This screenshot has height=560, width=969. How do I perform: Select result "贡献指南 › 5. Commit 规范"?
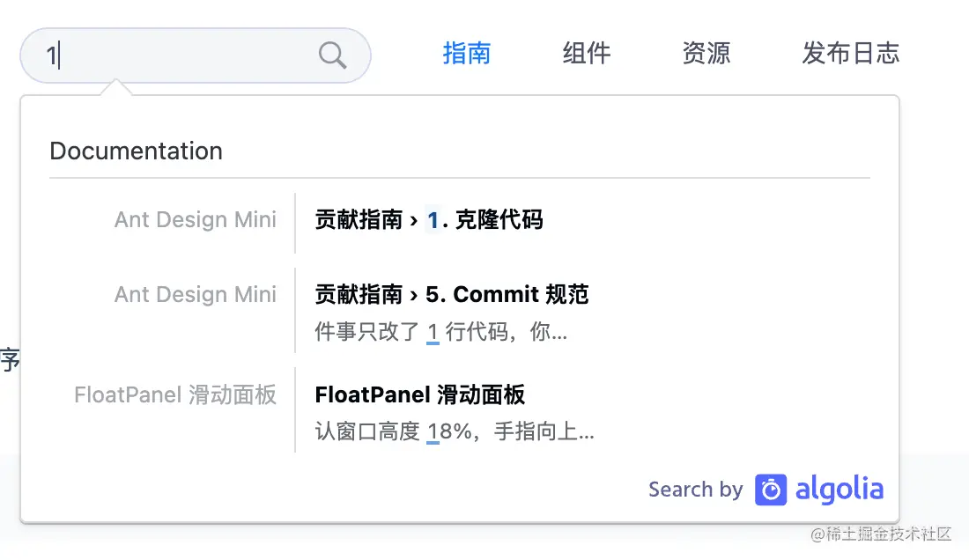tap(451, 294)
